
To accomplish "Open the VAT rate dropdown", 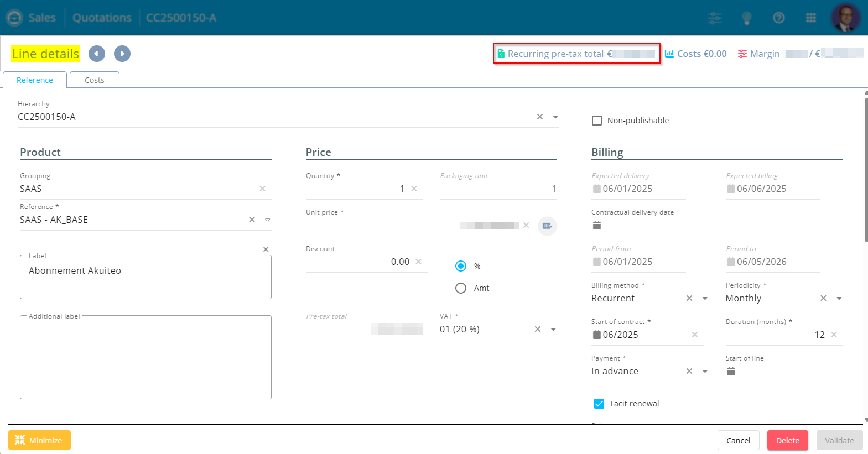I will coord(553,330).
